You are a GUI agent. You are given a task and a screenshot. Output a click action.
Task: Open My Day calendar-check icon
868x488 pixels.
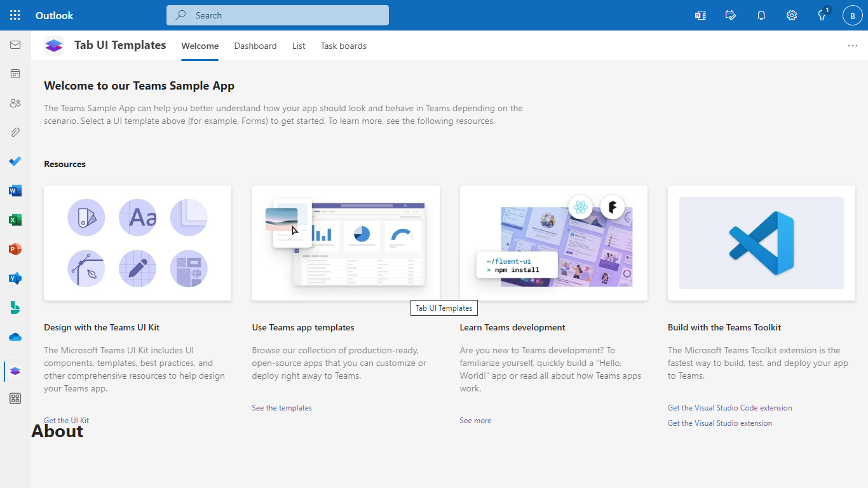point(731,15)
